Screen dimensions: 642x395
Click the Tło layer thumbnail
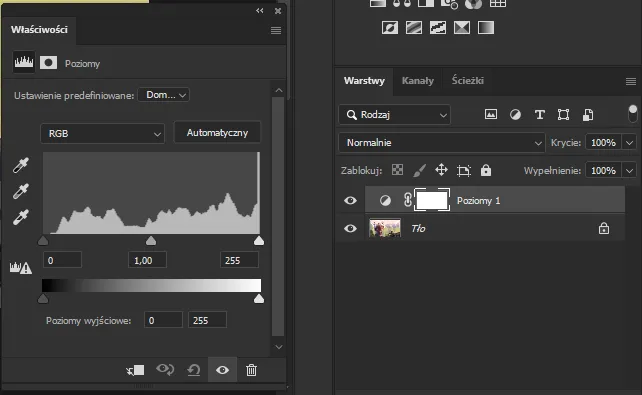click(385, 228)
